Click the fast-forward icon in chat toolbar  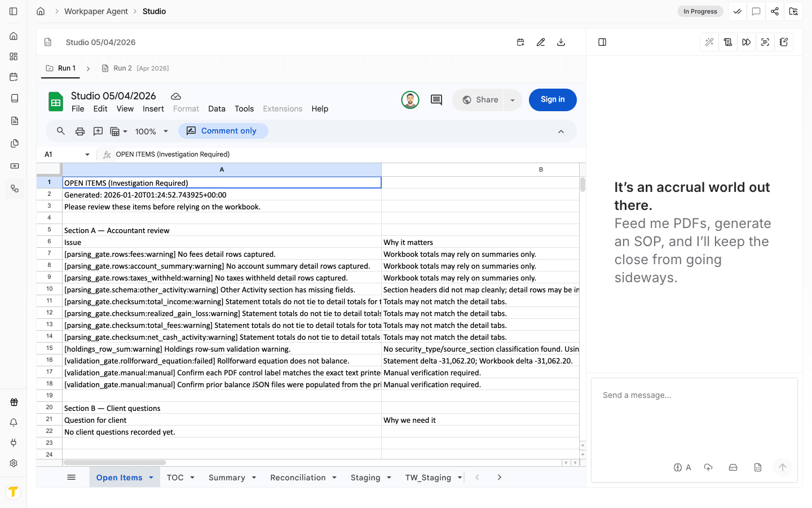(747, 42)
